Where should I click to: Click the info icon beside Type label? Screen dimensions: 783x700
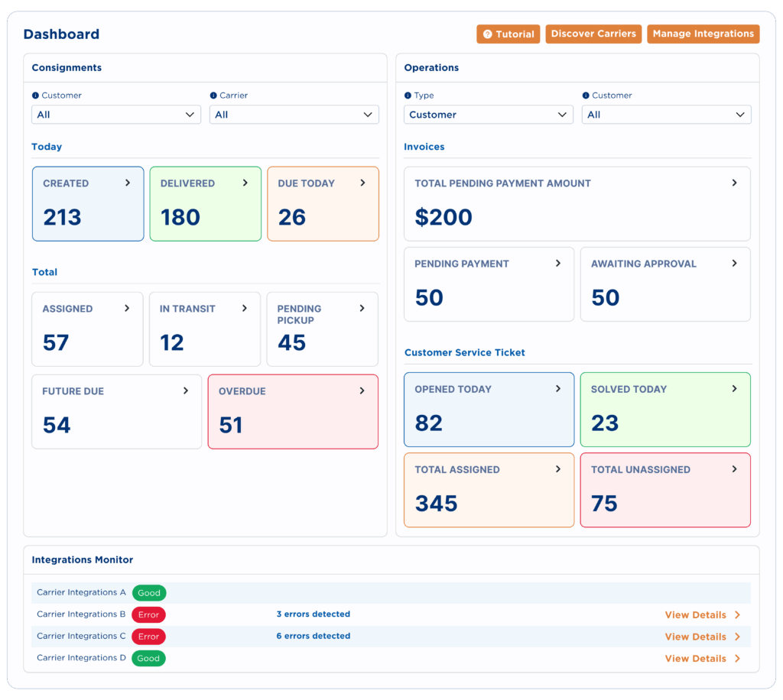tap(408, 96)
